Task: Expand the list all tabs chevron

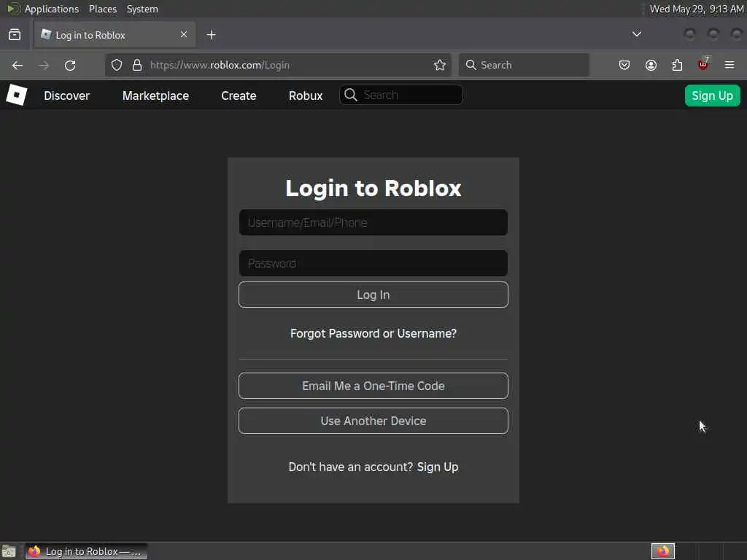Action: click(636, 34)
